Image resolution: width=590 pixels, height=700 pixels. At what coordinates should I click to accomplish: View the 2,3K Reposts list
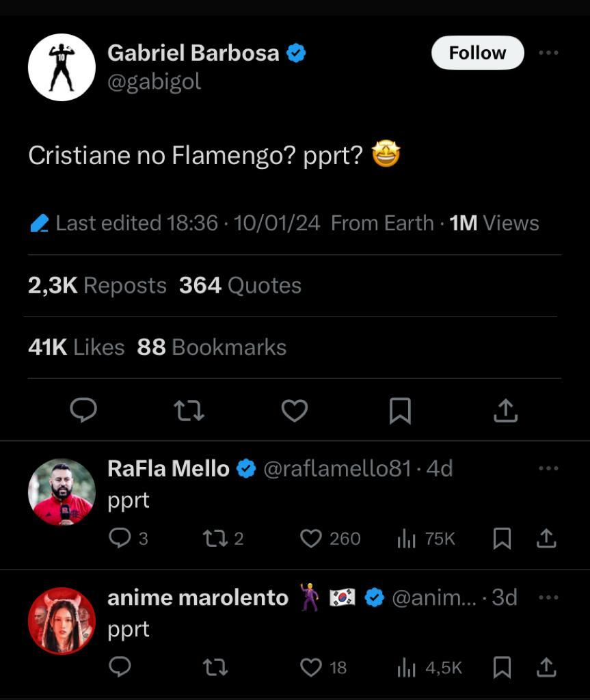[97, 286]
